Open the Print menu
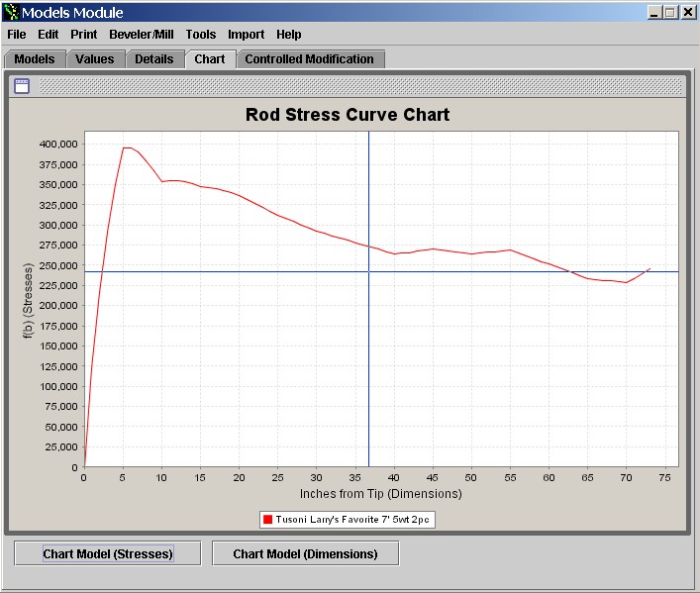This screenshot has height=593, width=700. (83, 34)
